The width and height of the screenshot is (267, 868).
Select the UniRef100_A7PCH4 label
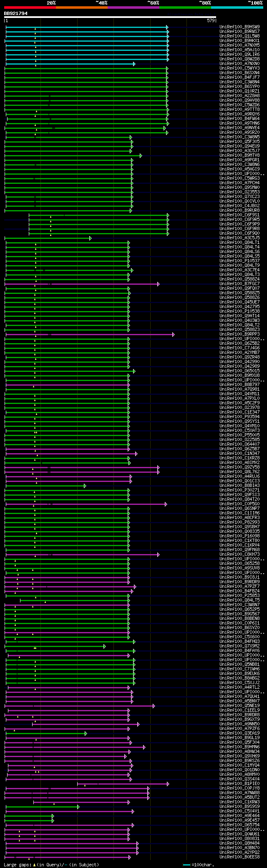(239, 183)
